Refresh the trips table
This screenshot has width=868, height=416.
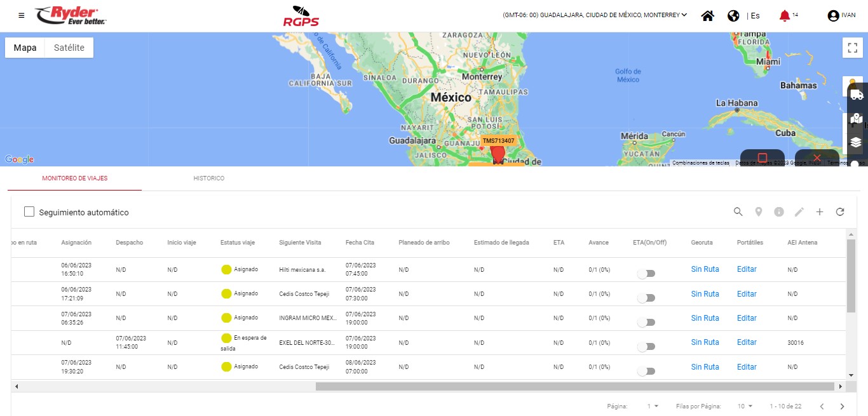(839, 212)
